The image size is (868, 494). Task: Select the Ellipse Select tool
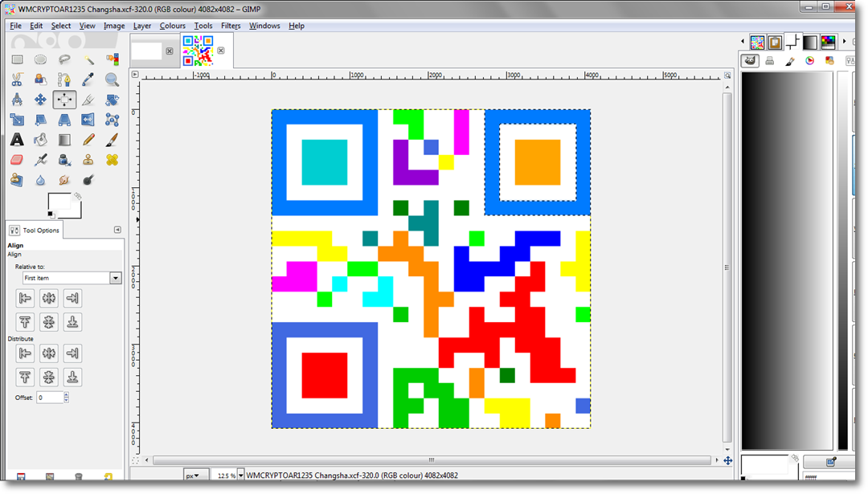[x=40, y=59]
